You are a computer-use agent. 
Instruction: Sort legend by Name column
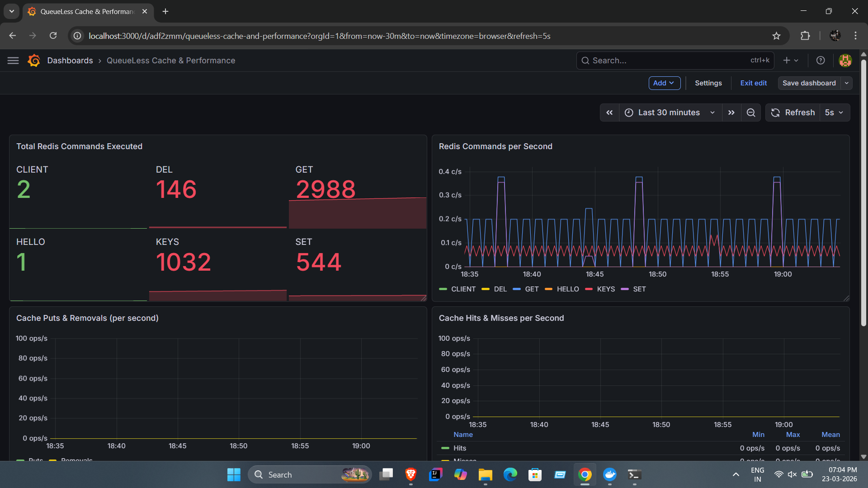[463, 435]
